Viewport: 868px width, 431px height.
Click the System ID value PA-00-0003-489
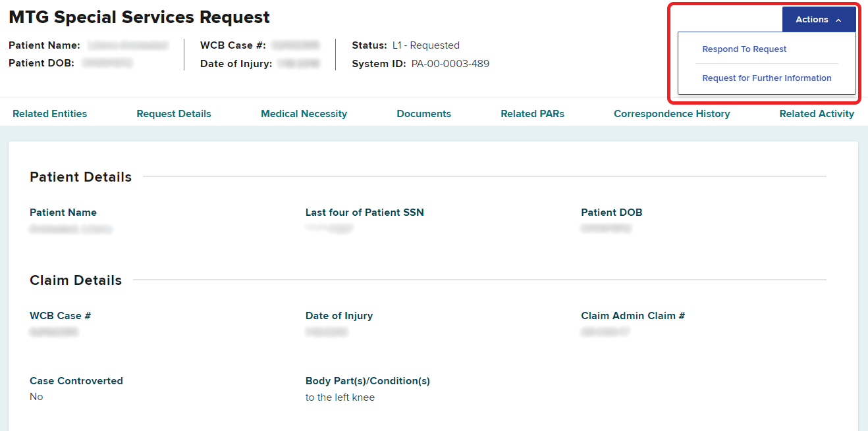coord(450,64)
